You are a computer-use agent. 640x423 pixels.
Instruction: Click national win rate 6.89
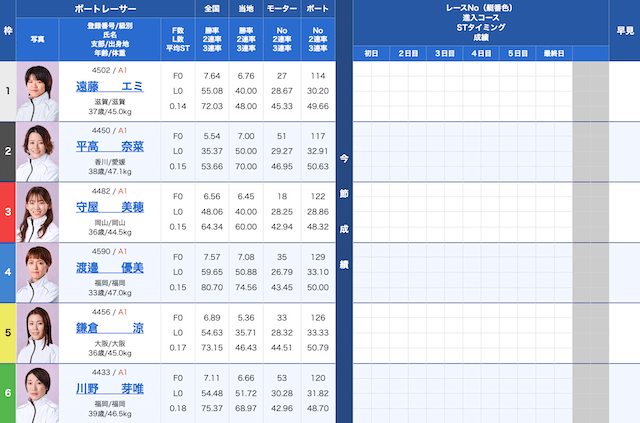[x=212, y=318]
